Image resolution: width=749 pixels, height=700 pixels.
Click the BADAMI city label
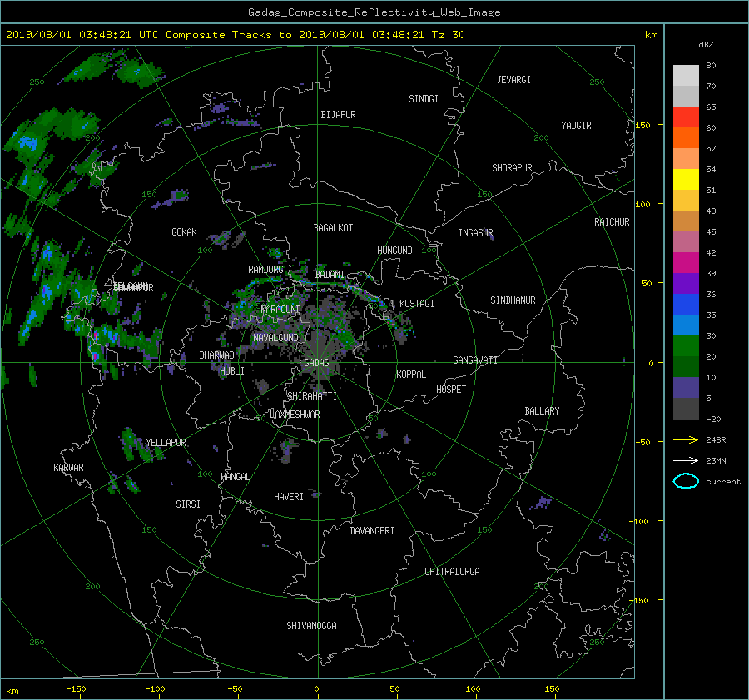(x=330, y=275)
